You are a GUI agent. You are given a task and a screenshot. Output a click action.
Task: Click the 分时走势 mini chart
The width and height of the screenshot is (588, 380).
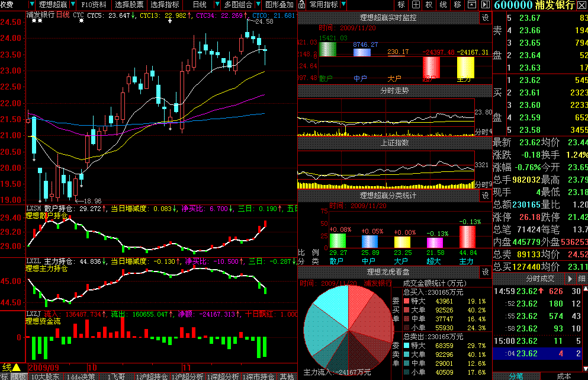coord(386,117)
